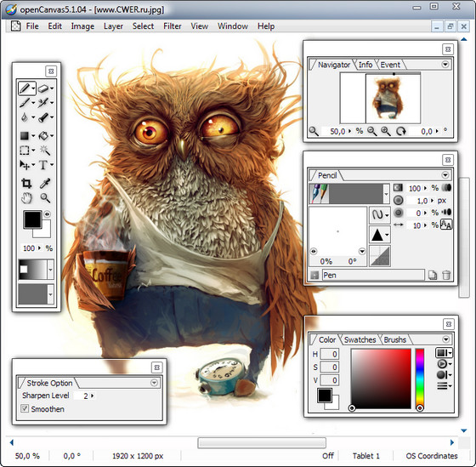Toggle the Smoothen checkbox

pos(25,408)
